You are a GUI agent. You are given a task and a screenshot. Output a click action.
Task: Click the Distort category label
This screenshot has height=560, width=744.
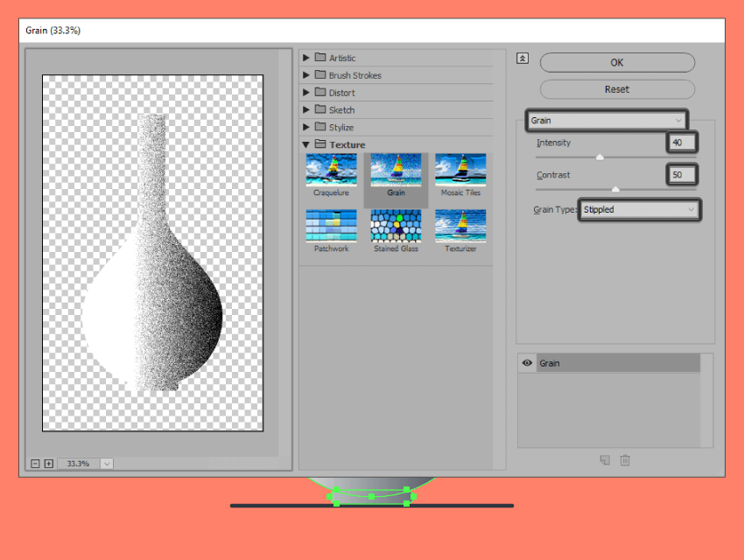(341, 93)
